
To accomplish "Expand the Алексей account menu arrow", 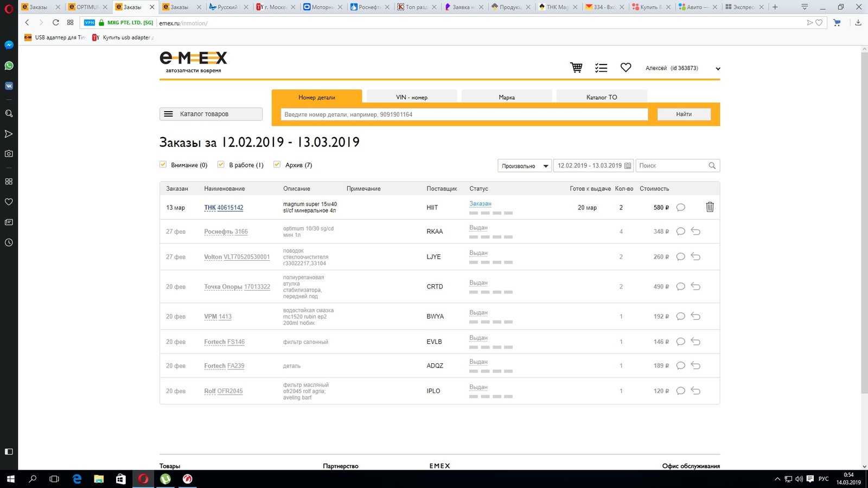I will (718, 69).
